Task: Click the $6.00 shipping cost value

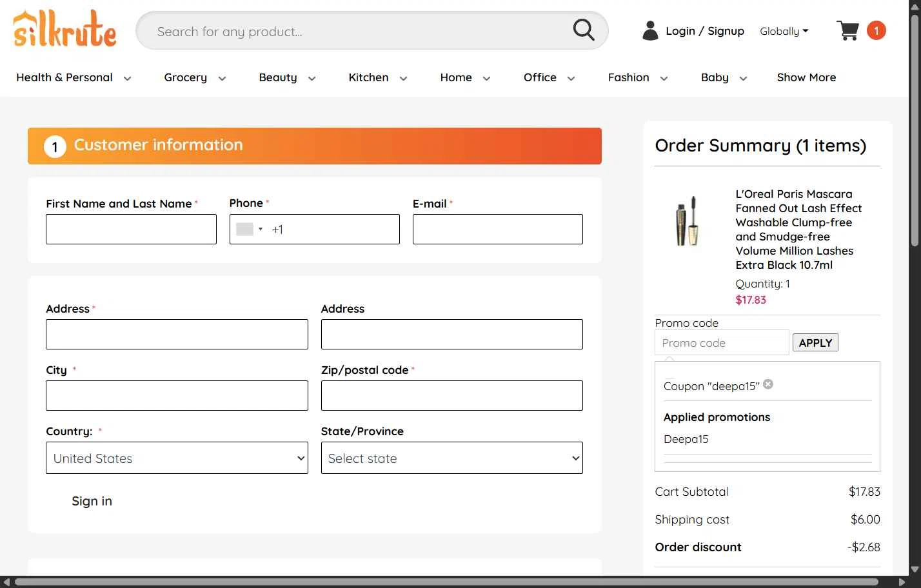Action: coord(866,519)
